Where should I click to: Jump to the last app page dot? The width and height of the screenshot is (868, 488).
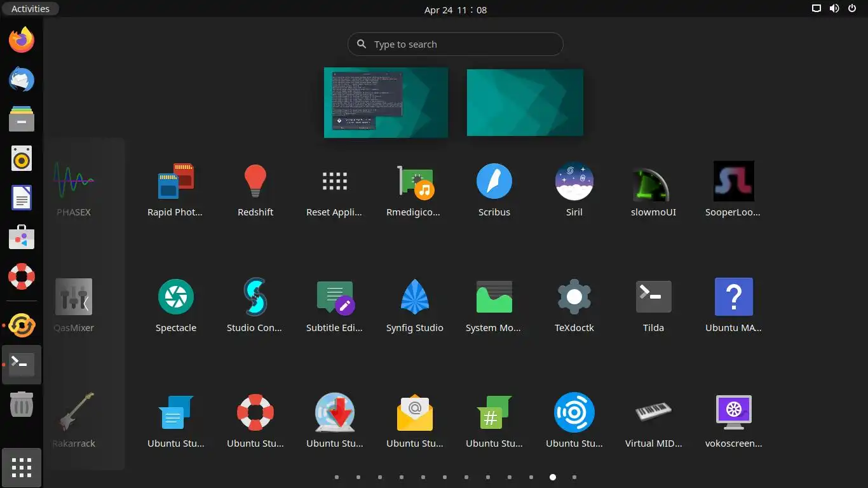(574, 477)
